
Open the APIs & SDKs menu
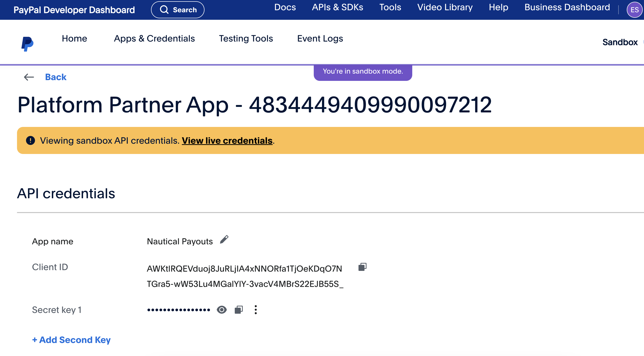click(x=337, y=7)
